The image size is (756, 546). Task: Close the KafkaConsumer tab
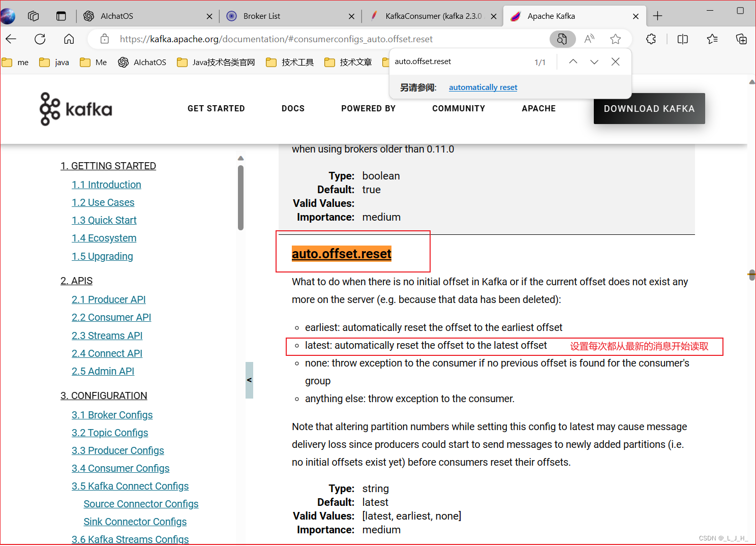pos(494,16)
